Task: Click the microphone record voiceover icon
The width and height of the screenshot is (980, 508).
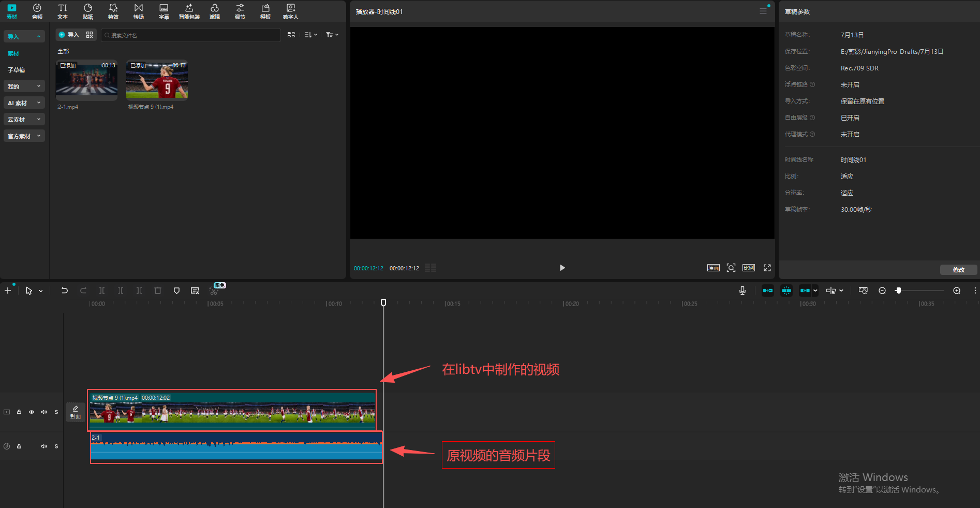Action: click(x=743, y=291)
